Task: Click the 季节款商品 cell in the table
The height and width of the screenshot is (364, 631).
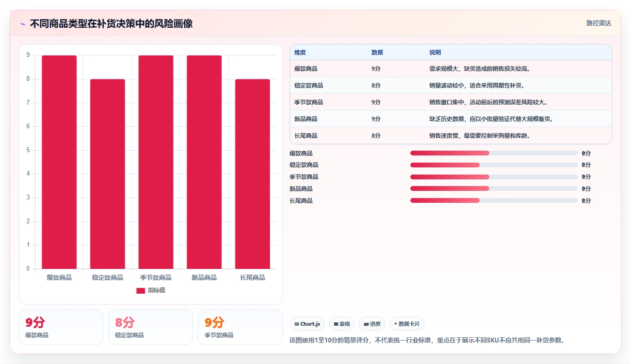Action: [309, 102]
